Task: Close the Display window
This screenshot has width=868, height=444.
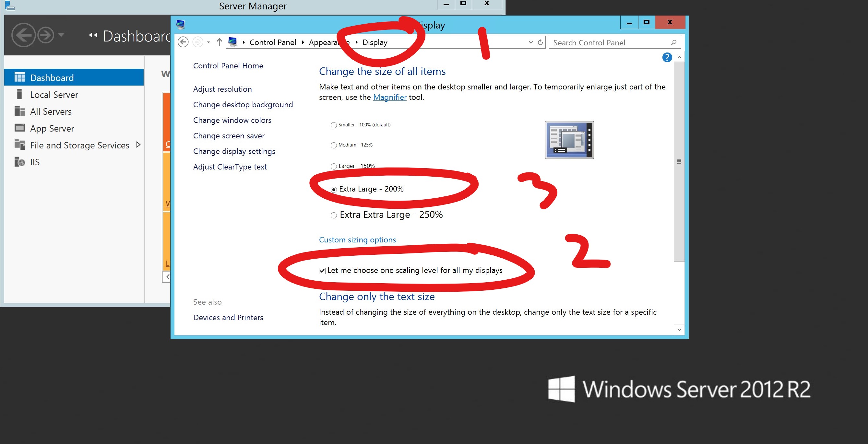Action: pyautogui.click(x=670, y=22)
